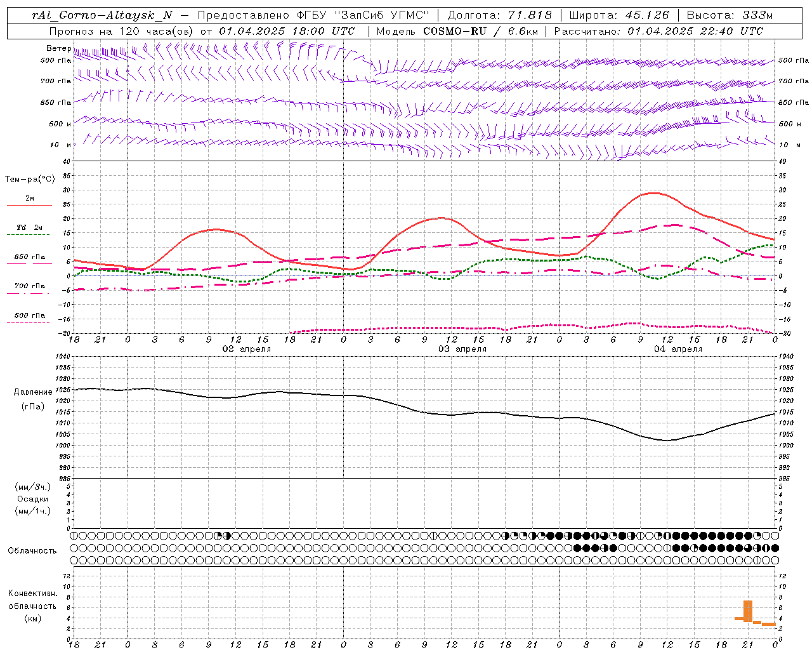The height and width of the screenshot is (650, 812).
Task: Click the (мм/3ч.) precipitation unit label
Action: pyautogui.click(x=33, y=487)
